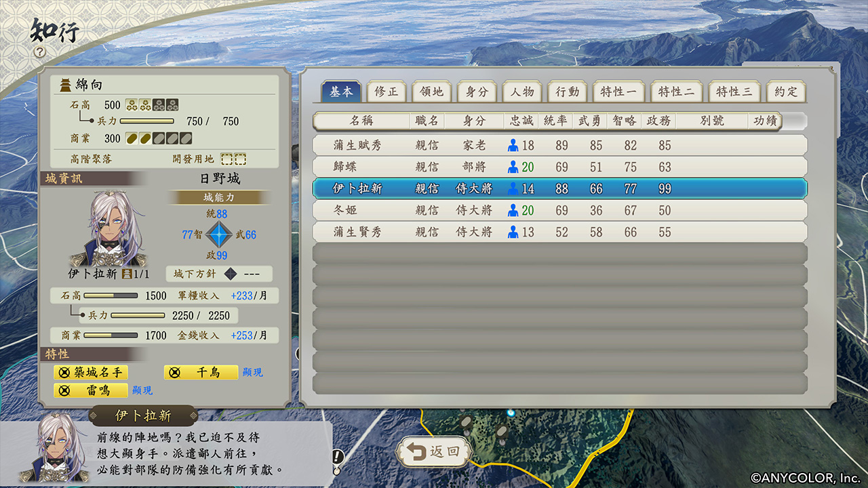Sort by 別號 column header

[712, 121]
